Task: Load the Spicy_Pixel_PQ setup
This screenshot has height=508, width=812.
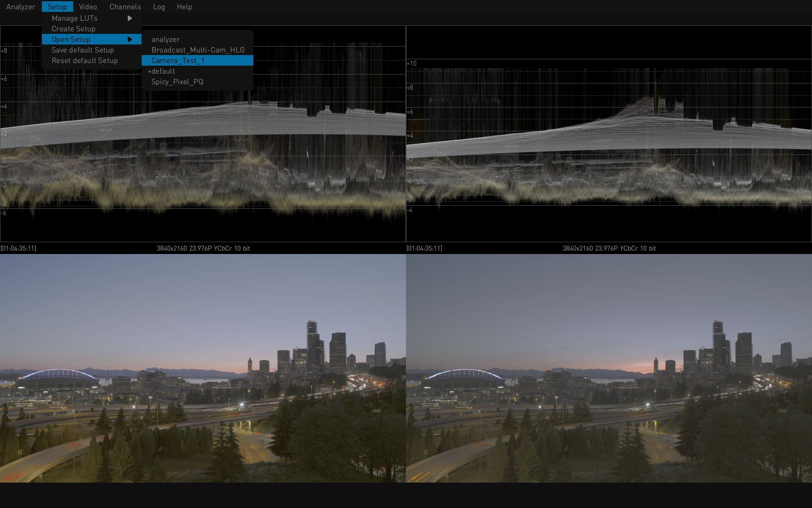Action: coord(177,82)
